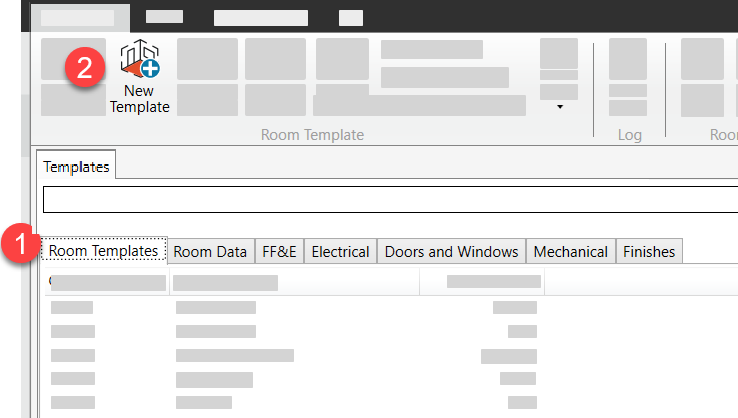Switch to the Electrical tab
The width and height of the screenshot is (738, 418).
[340, 251]
